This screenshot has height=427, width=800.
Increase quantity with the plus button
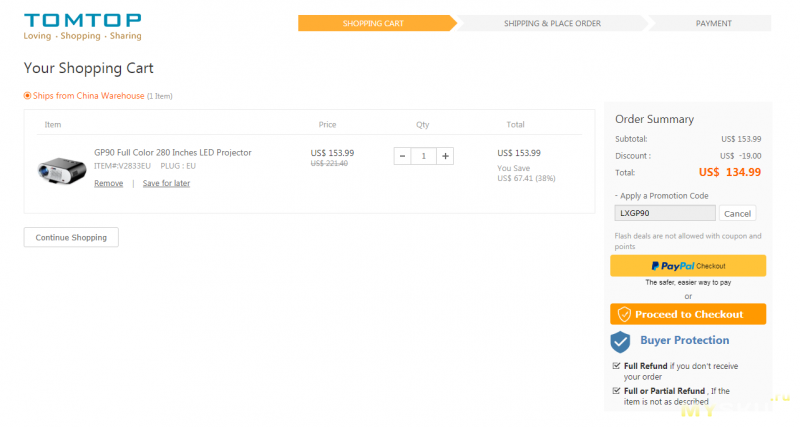pos(445,156)
